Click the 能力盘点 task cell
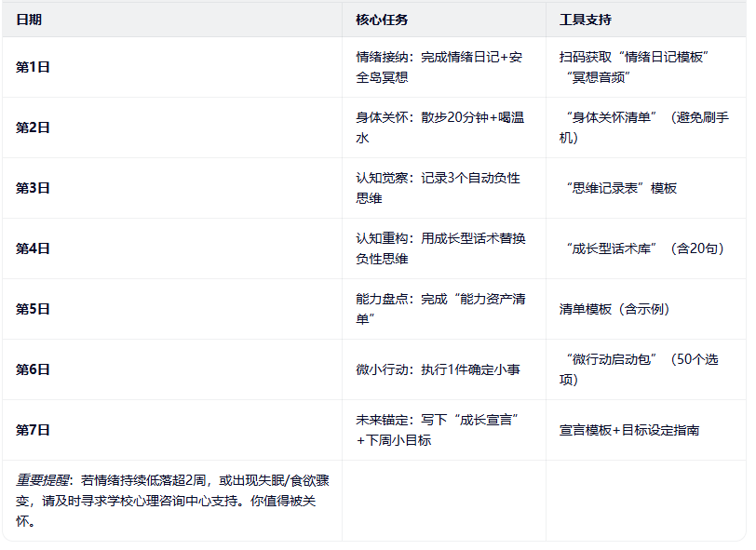This screenshot has width=756, height=550. [x=439, y=309]
